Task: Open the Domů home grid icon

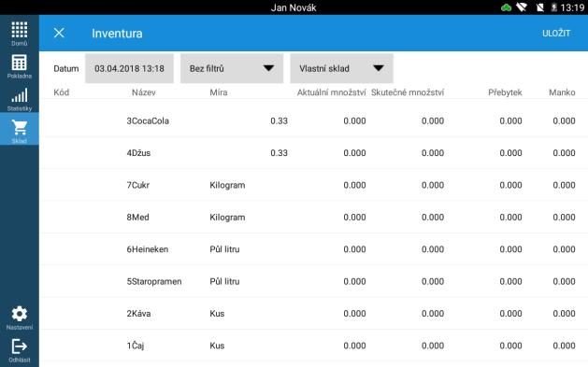Action: (x=19, y=30)
